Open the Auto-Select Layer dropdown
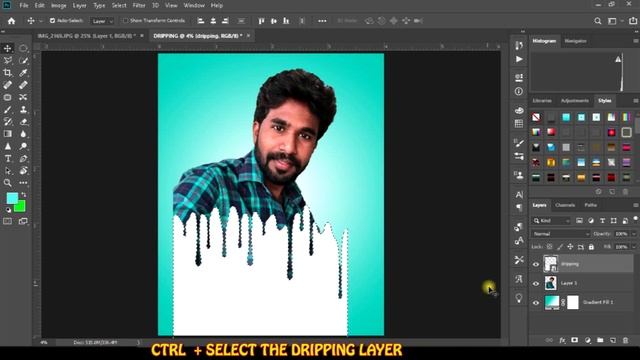 (102, 21)
